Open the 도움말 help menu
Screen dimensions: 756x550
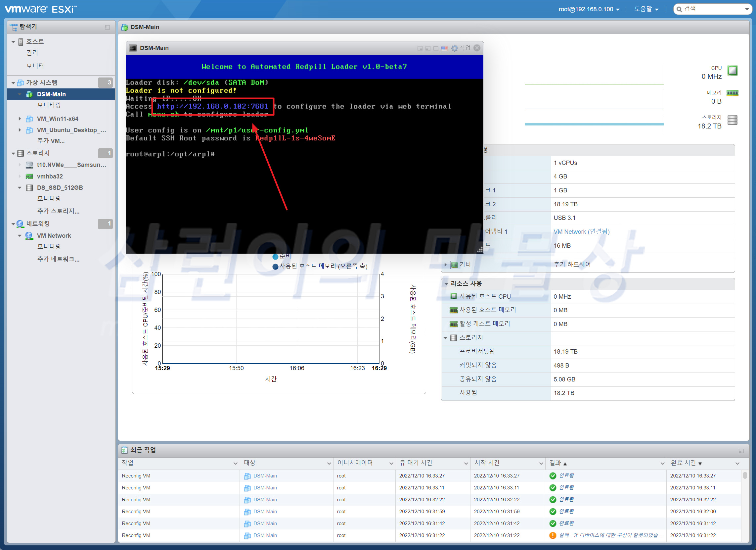coord(646,9)
